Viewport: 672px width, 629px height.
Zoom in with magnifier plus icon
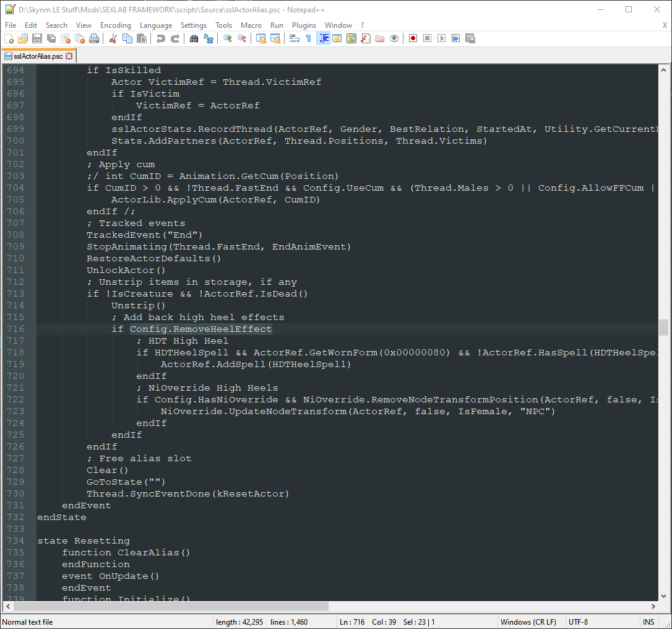click(x=228, y=38)
